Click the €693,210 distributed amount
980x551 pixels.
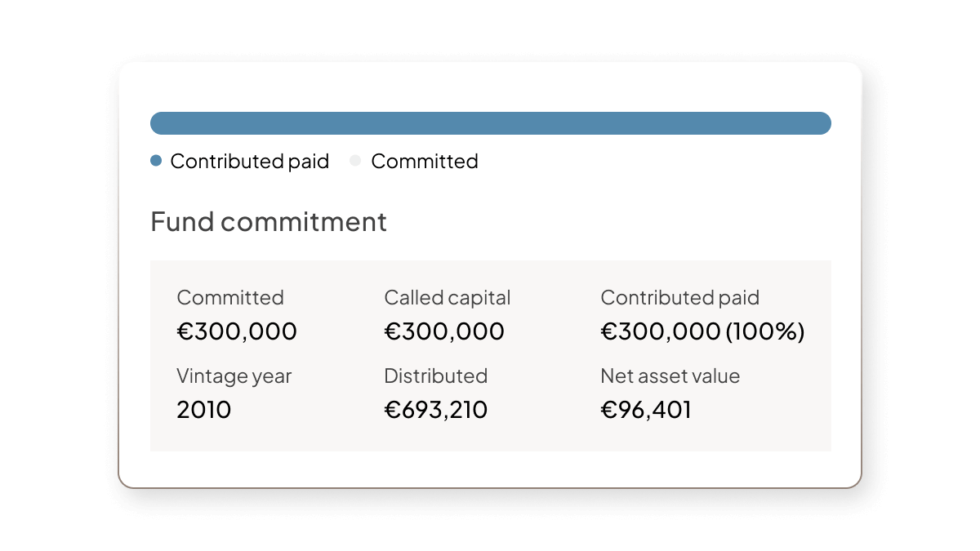(x=435, y=409)
